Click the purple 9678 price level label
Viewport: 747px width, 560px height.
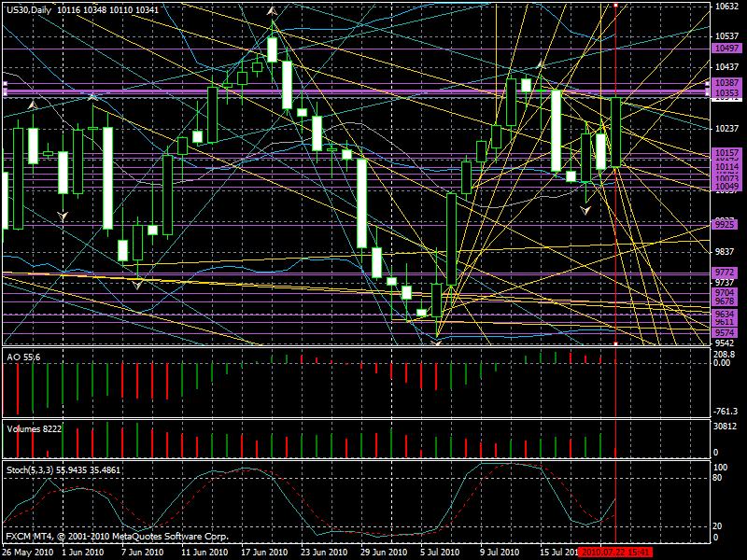click(x=725, y=301)
